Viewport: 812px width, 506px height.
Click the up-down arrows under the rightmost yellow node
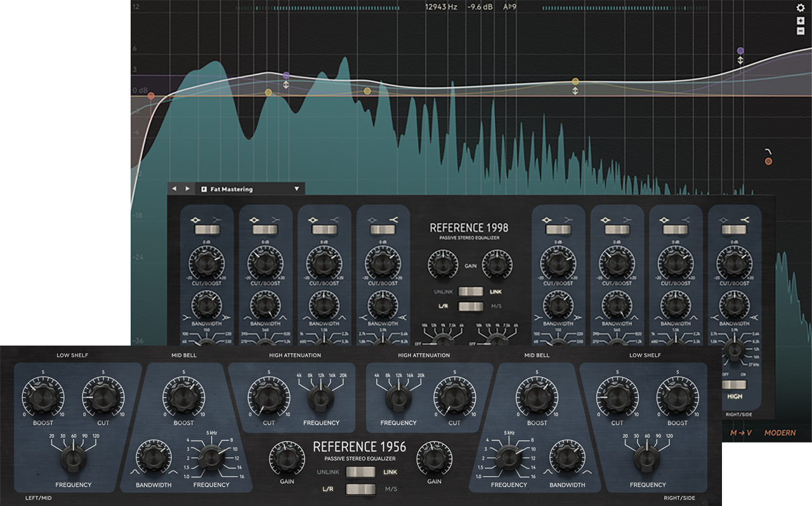click(x=575, y=91)
